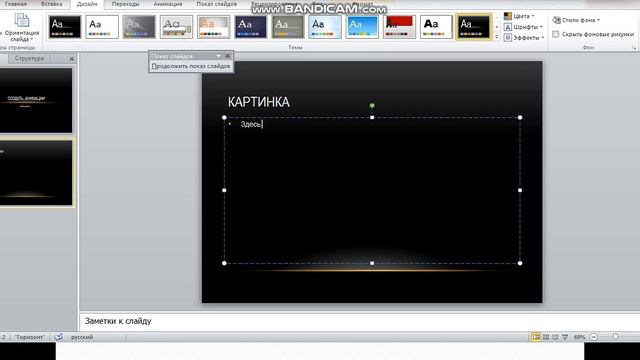
Task: Start Slide Show from status bar icon
Action: pyautogui.click(x=565, y=337)
